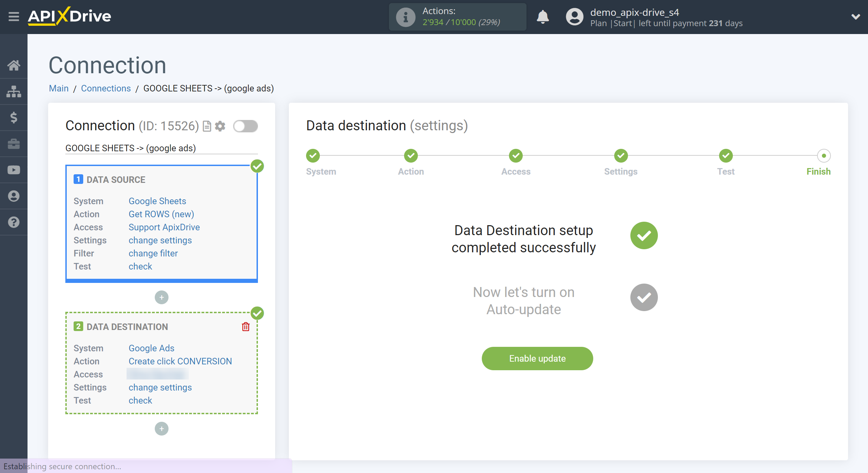The height and width of the screenshot is (473, 868).
Task: Add a block below Data Destination
Action: 162,429
